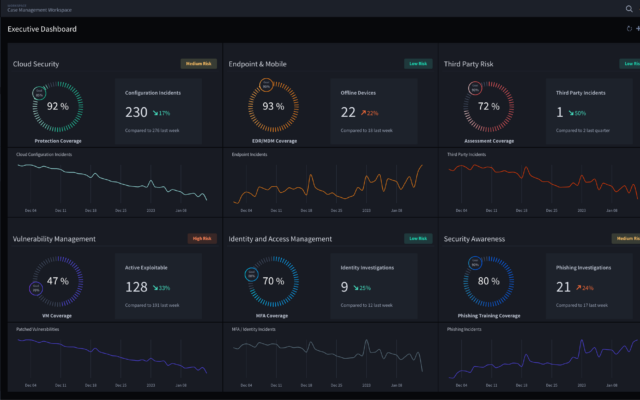The image size is (640, 400).
Task: Click goal marker on VM Coverage gauge
Action: [36, 288]
